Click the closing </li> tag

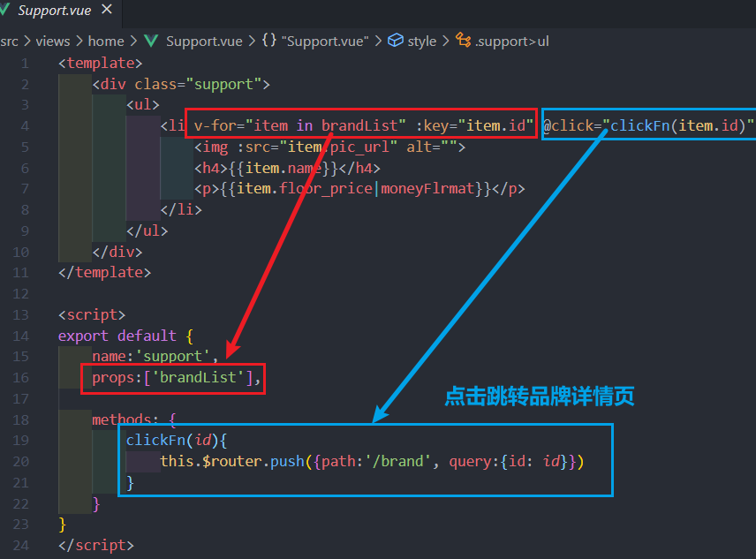[x=181, y=209]
